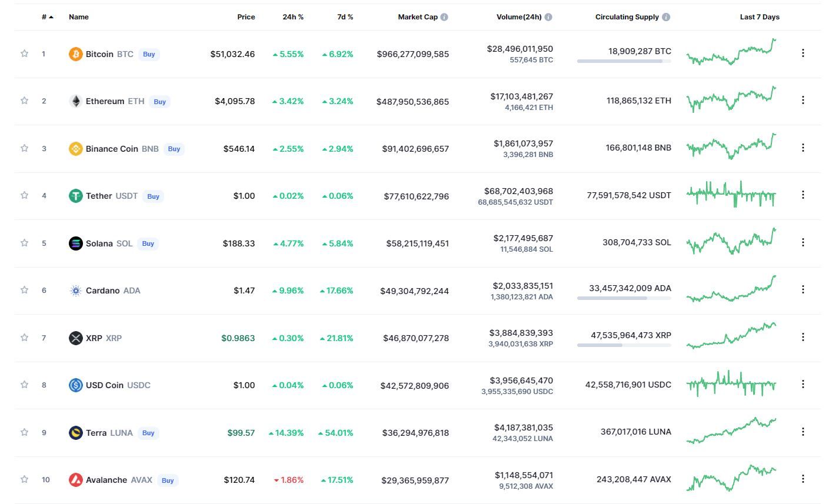Viewport: 829px width, 504px height.
Task: Open the Volume(24h) info tooltip icon
Action: [x=548, y=17]
